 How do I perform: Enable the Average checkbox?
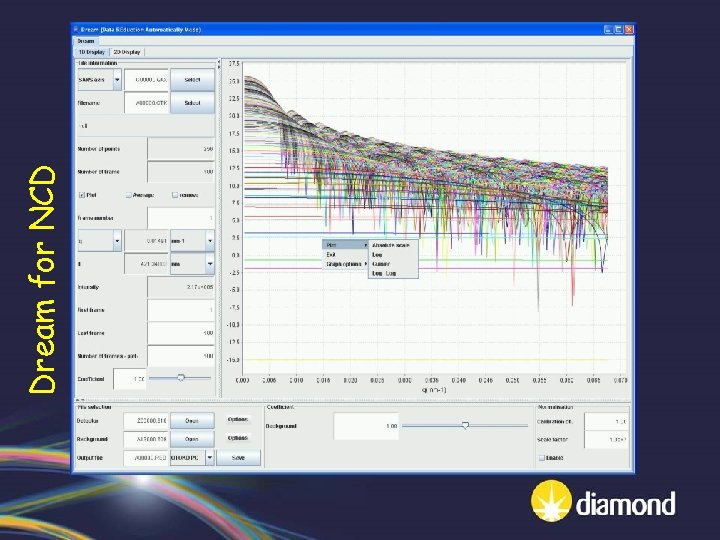pos(128,195)
